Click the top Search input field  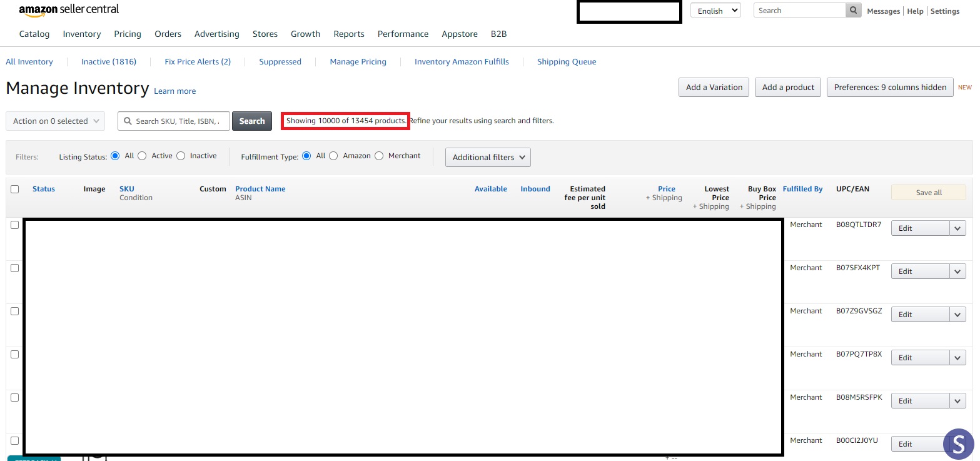coord(800,11)
